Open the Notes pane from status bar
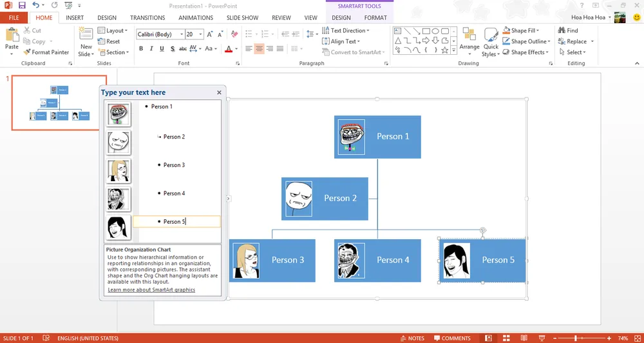The image size is (644, 343). tap(412, 338)
